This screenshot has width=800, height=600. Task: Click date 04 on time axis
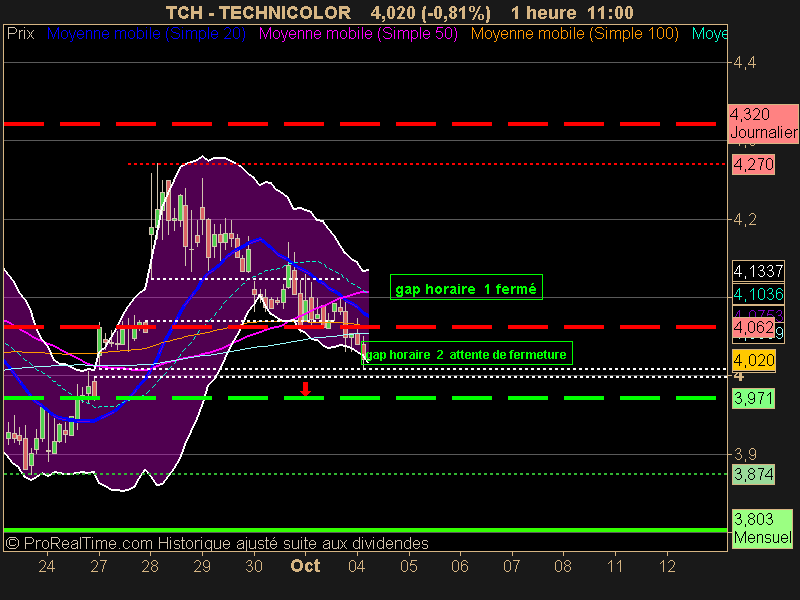pos(357,566)
